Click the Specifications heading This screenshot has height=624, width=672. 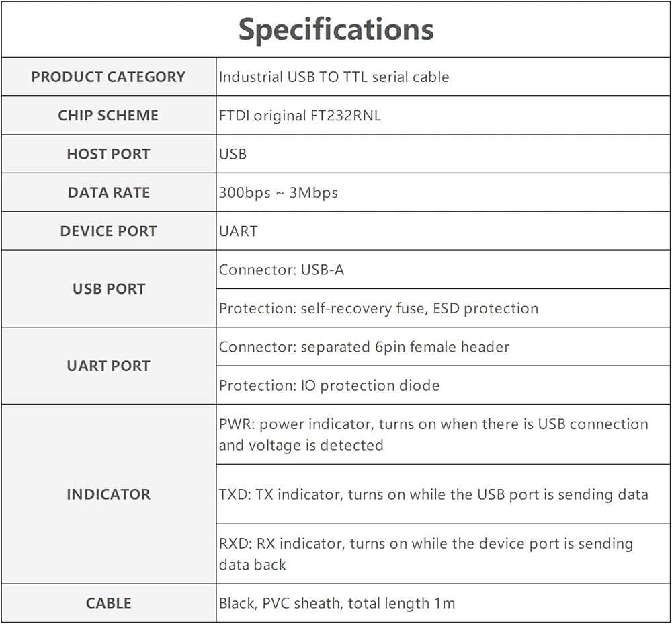click(336, 29)
